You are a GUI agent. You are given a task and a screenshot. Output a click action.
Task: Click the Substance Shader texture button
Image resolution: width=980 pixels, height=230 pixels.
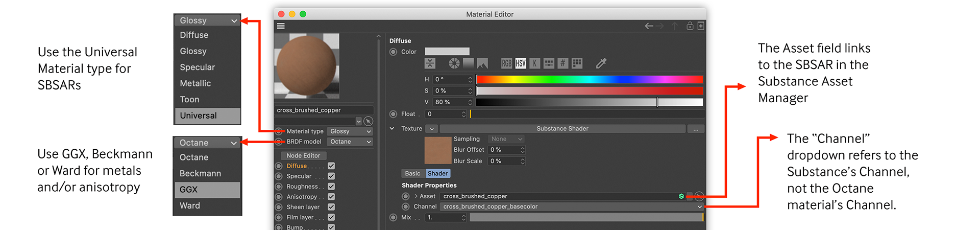[562, 129]
